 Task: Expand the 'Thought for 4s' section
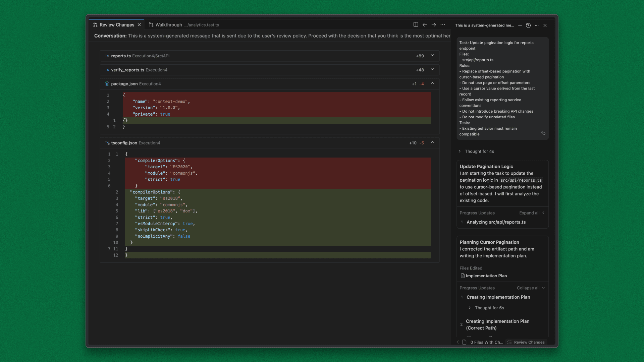pyautogui.click(x=479, y=152)
